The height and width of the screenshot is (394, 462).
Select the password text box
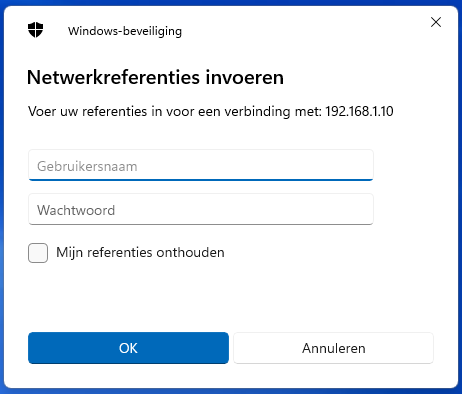(201, 209)
